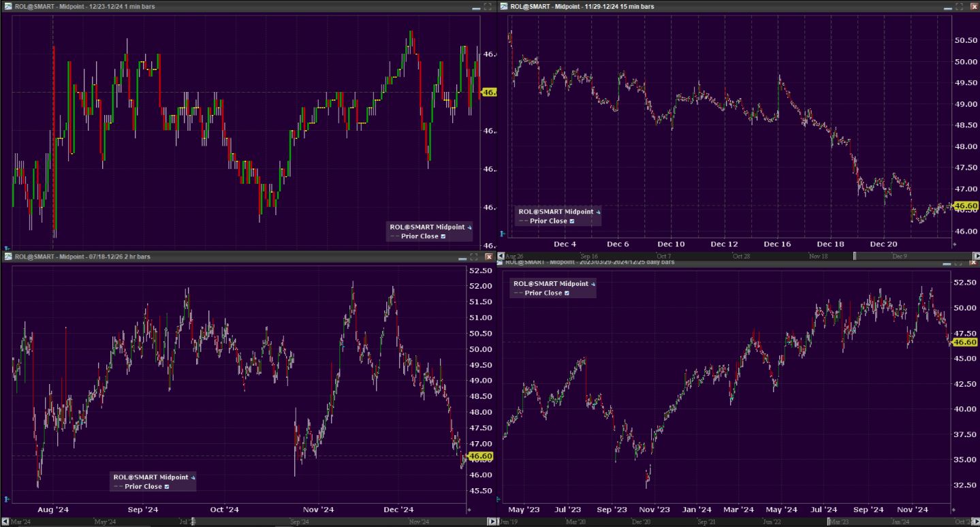Click the yellow 46.60 price tag on daily chart

(x=965, y=342)
